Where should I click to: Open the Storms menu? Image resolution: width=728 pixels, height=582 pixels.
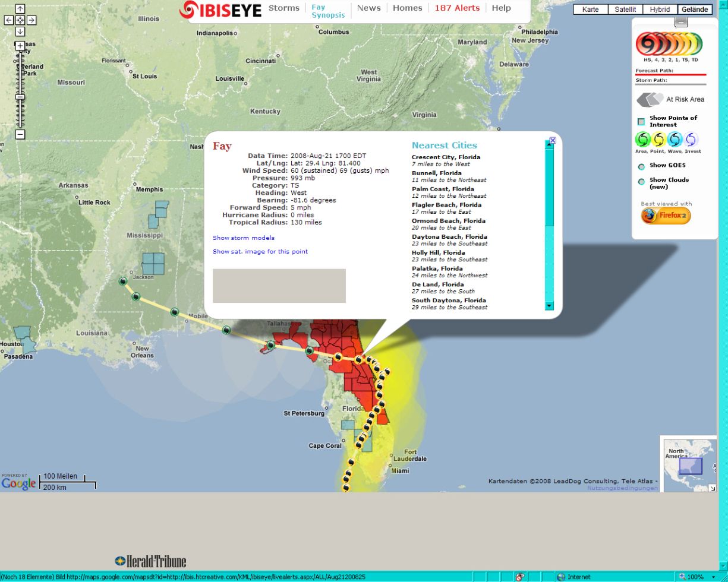pos(284,8)
